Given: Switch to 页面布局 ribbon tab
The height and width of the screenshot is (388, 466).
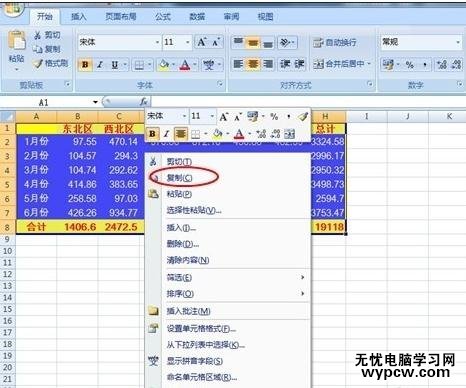Looking at the screenshot, I should (x=121, y=16).
